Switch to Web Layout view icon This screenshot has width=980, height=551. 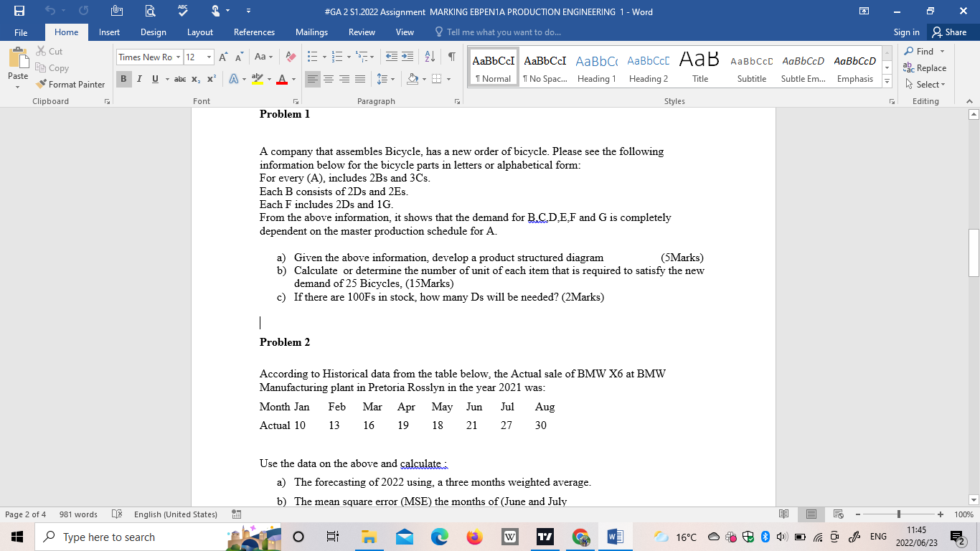(838, 514)
